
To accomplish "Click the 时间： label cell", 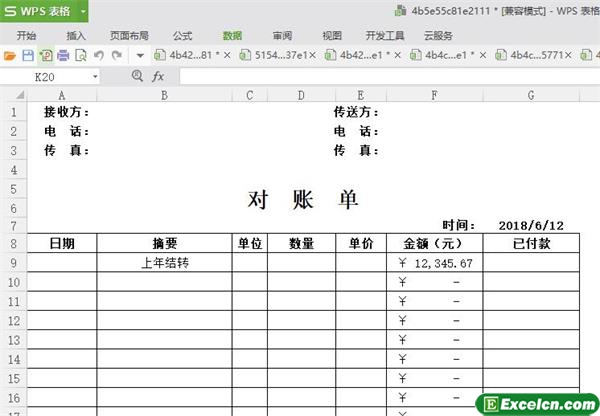I will [458, 225].
